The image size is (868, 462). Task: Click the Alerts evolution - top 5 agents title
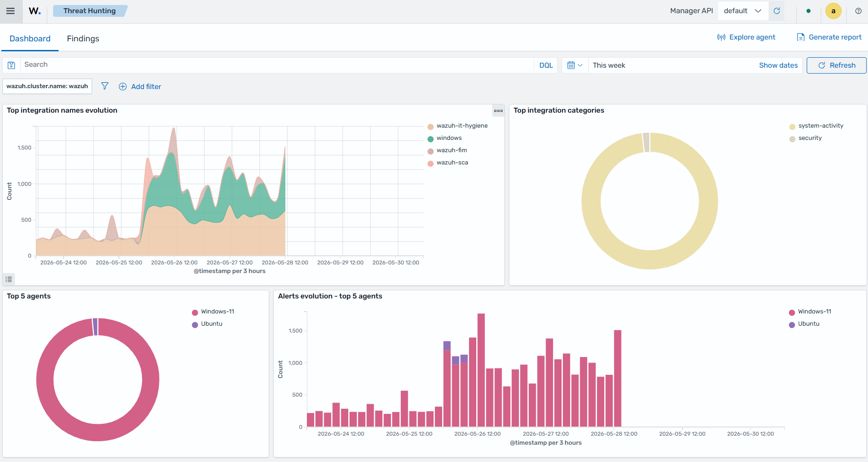[330, 296]
